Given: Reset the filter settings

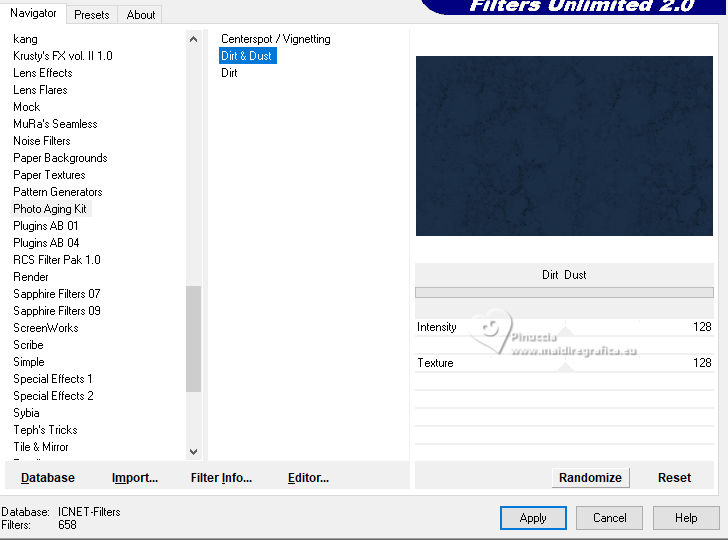Looking at the screenshot, I should point(674,478).
